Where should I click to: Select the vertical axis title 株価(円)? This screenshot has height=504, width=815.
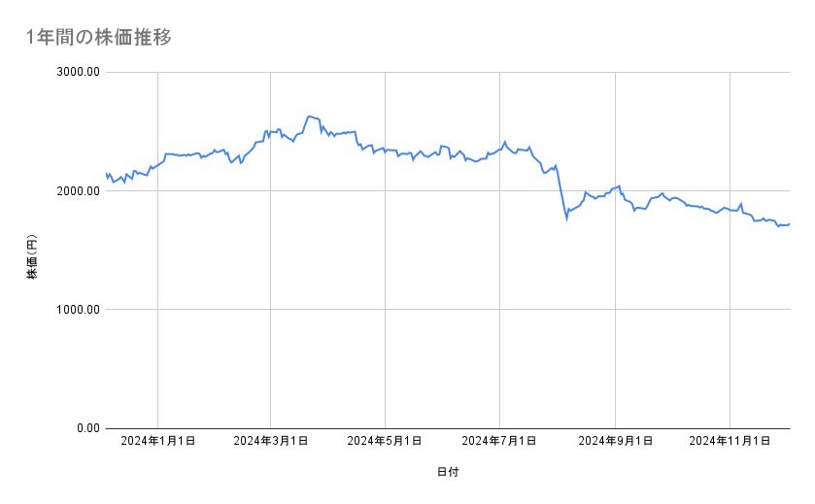[x=32, y=256]
